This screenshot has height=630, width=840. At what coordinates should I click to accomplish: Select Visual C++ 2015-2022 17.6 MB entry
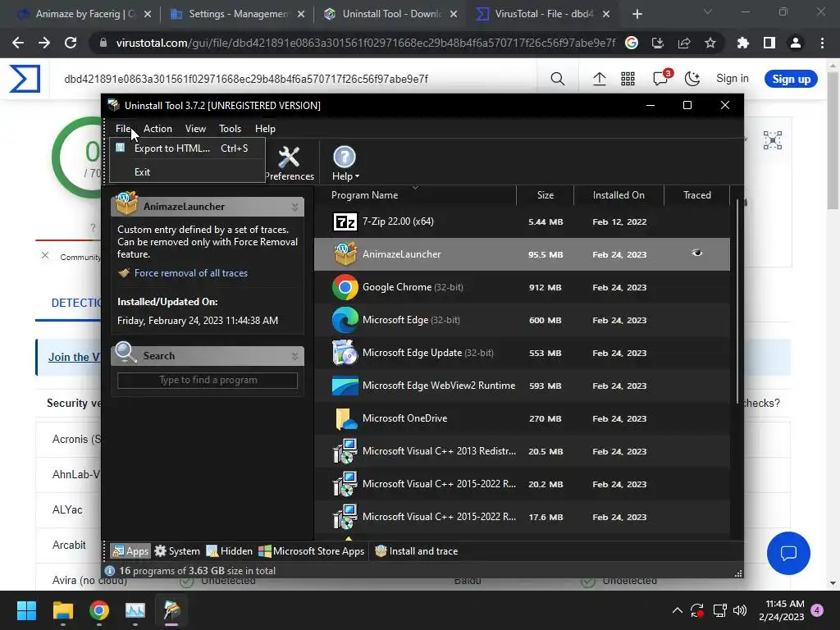coord(522,517)
